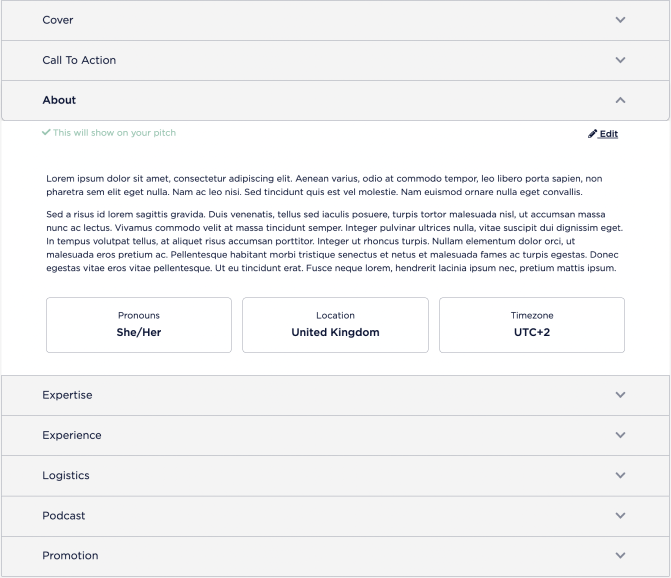The width and height of the screenshot is (671, 578).
Task: Click the pencil icon beside Edit
Action: point(592,134)
